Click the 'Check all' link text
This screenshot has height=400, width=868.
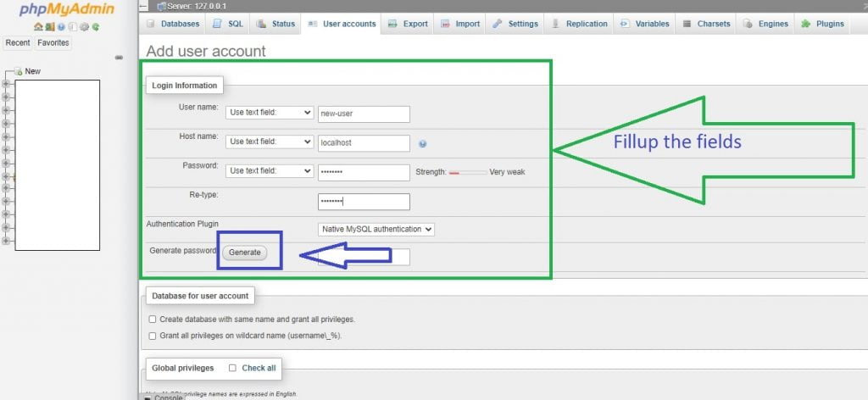(x=259, y=368)
